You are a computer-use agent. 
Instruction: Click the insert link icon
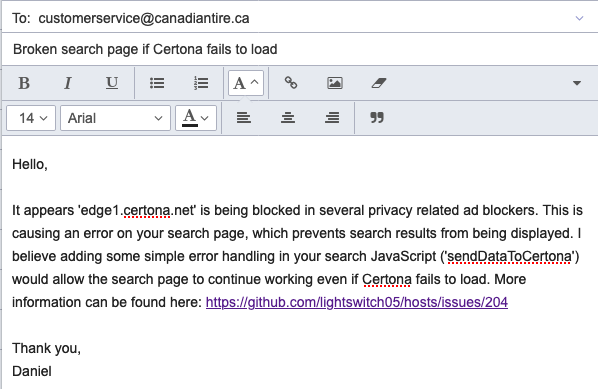(x=291, y=83)
